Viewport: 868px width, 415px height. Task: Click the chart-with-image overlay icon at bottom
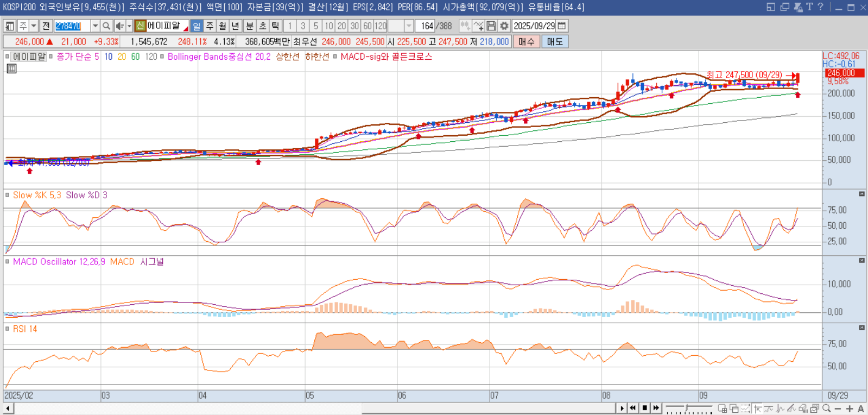click(x=814, y=408)
